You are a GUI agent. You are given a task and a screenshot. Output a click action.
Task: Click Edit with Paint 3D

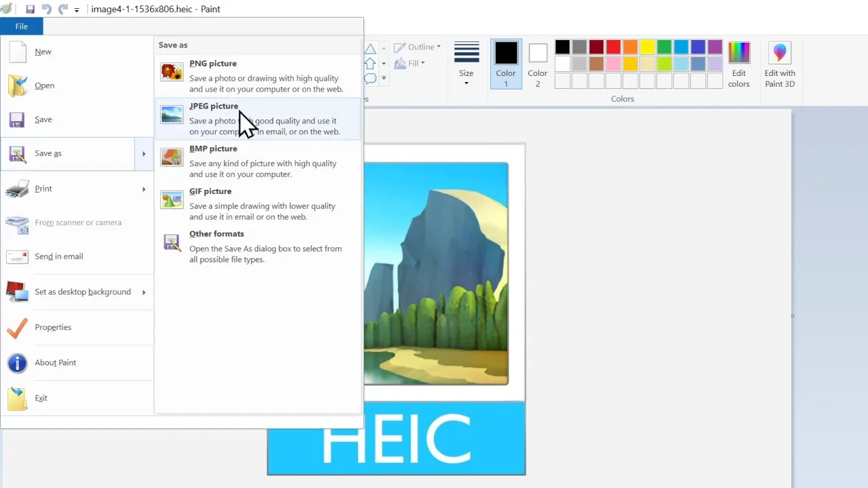tap(780, 64)
